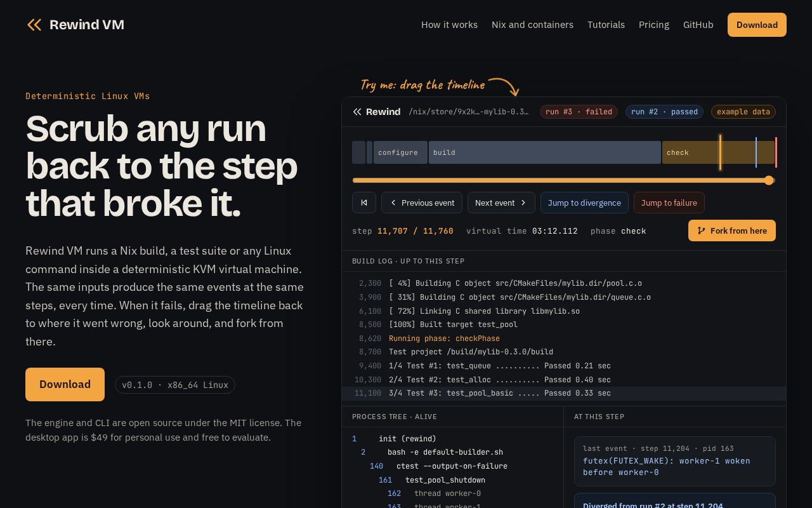Select the build phase segment
812x508 pixels.
(545, 152)
